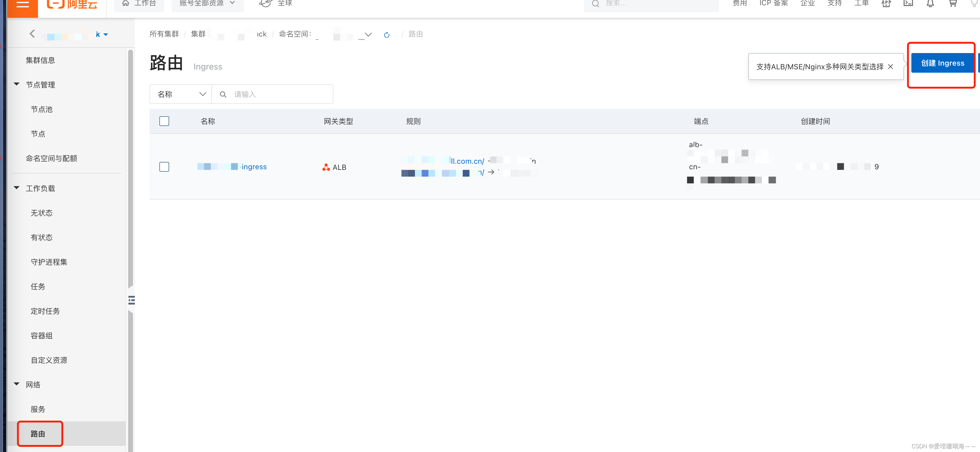Close the ALB/MSE/Nginx tooltip
Screen dimensions: 980x452
[891, 67]
